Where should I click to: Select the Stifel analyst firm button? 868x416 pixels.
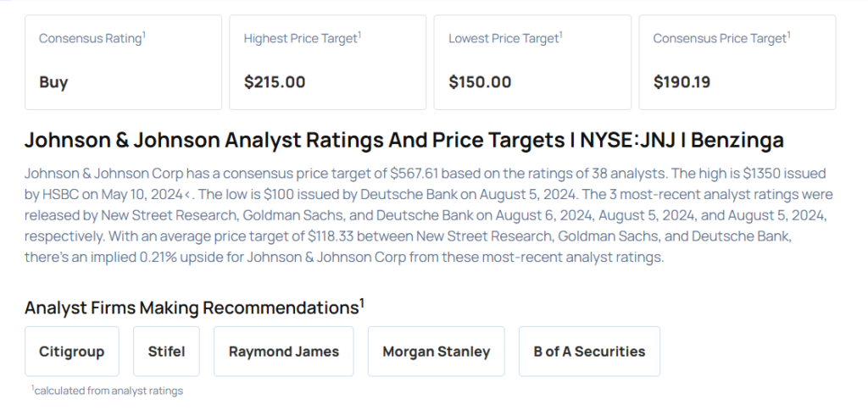coord(166,352)
